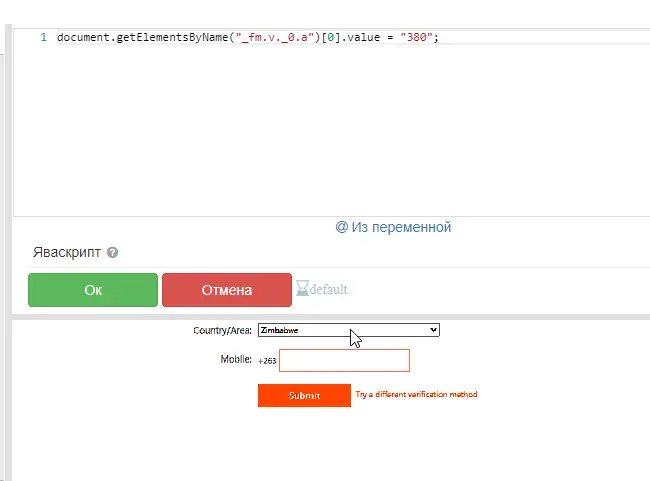
Task: Click the "380" string value in the code
Action: (x=416, y=37)
